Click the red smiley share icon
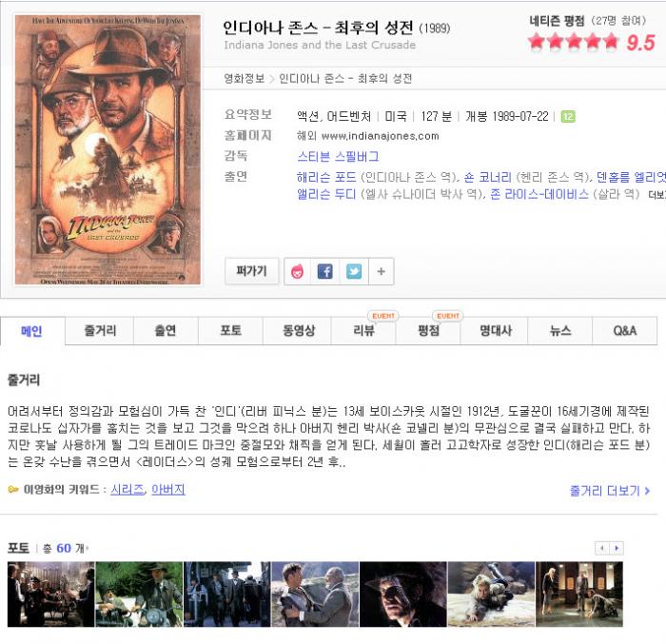 pos(297,271)
